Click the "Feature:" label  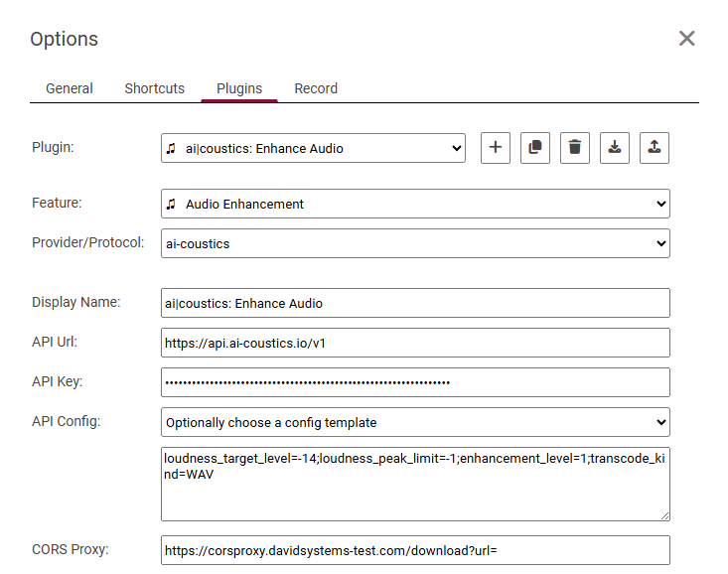[x=57, y=203]
